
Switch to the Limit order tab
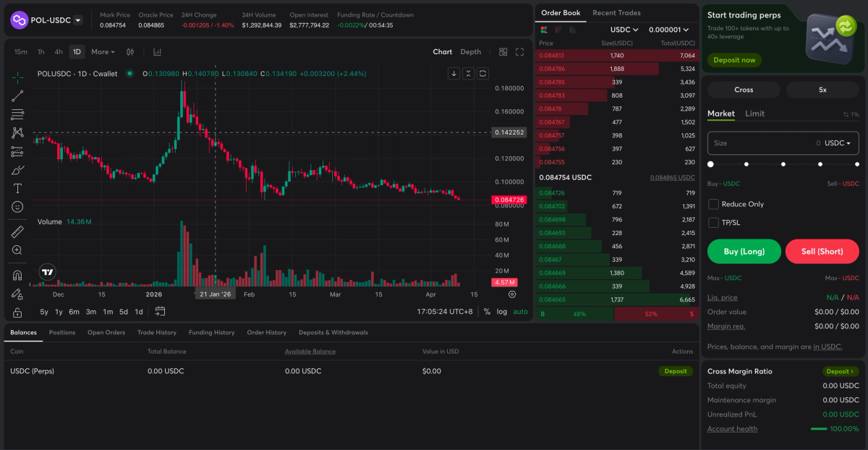[x=754, y=114]
